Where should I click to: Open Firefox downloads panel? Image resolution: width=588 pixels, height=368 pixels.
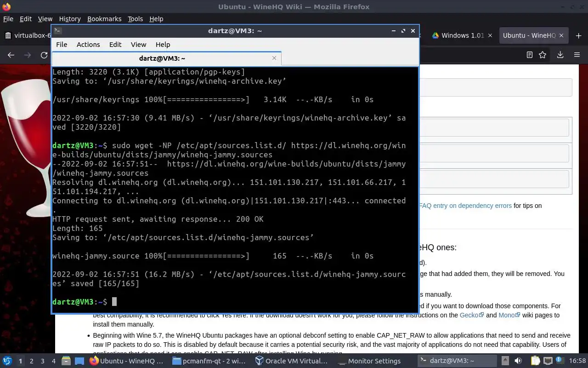560,55
